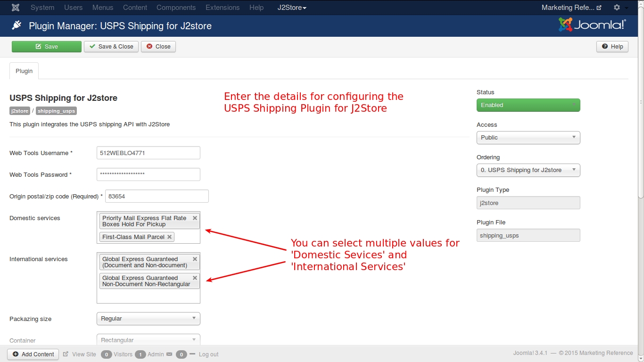Open the settings gear menu
Image resolution: width=644 pixels, height=362 pixels.
pyautogui.click(x=617, y=8)
